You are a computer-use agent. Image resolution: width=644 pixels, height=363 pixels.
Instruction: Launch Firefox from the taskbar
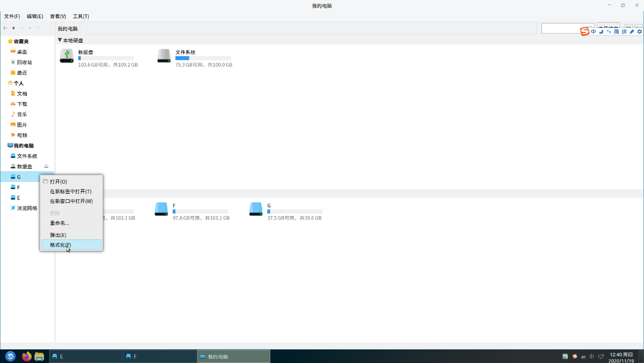(27, 356)
